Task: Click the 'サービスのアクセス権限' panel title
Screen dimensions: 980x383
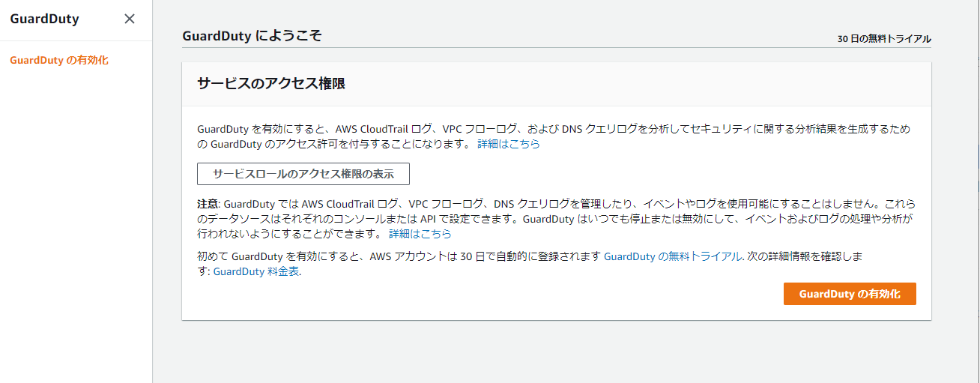Action: coord(271,84)
